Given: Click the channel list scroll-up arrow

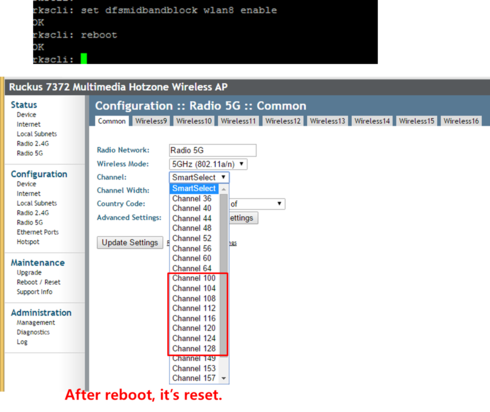Looking at the screenshot, I should point(224,189).
